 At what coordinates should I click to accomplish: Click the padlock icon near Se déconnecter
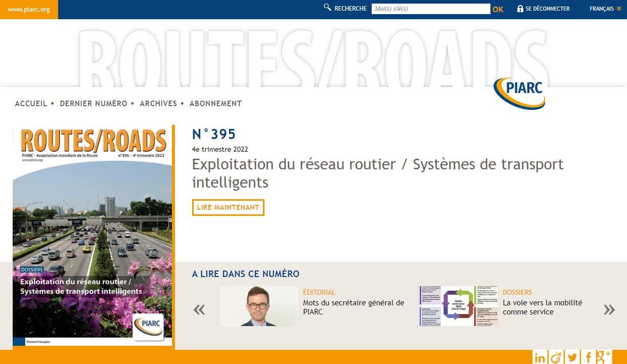(520, 9)
